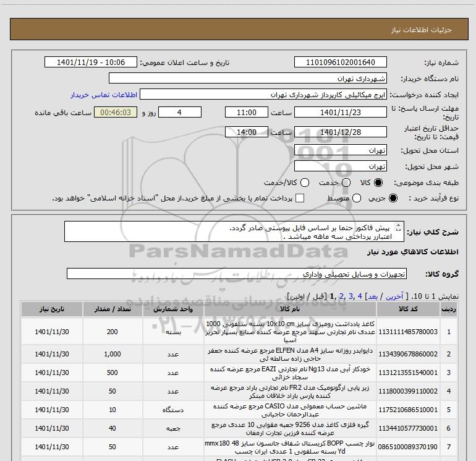This screenshot has height=461, width=476.
Task: Open the بعد (next) page link
Action: [373, 296]
